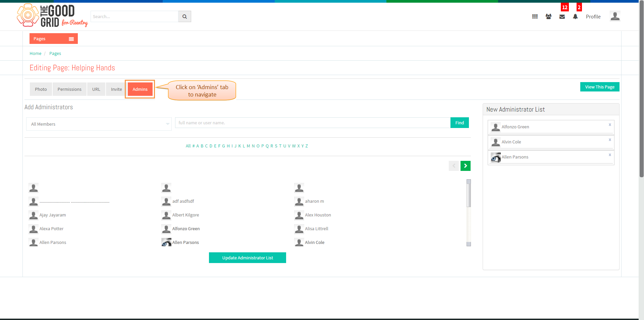Screen dimensions: 644x320
Task: Remove Alfonzo Green from administrator list
Action: click(x=610, y=125)
